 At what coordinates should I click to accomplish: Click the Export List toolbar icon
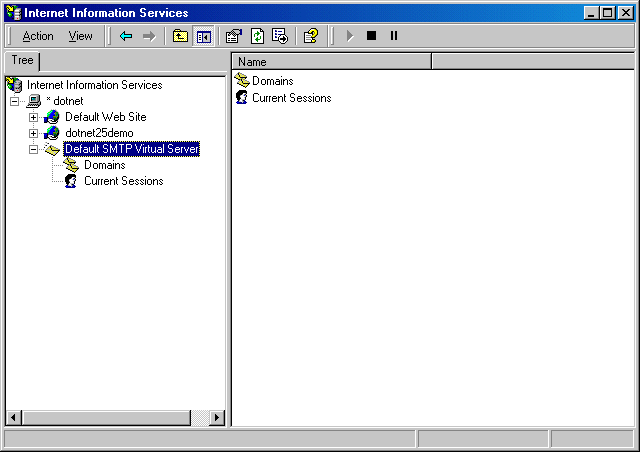(x=280, y=36)
